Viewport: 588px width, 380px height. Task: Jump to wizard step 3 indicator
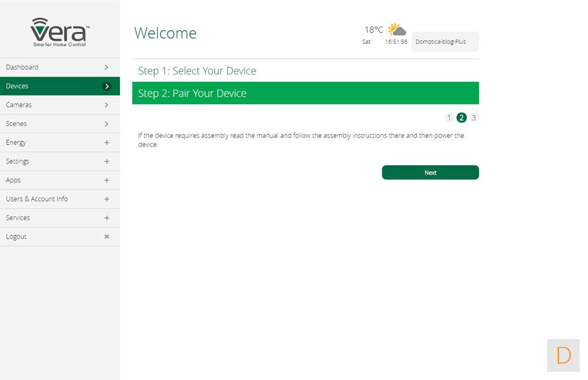coord(474,118)
